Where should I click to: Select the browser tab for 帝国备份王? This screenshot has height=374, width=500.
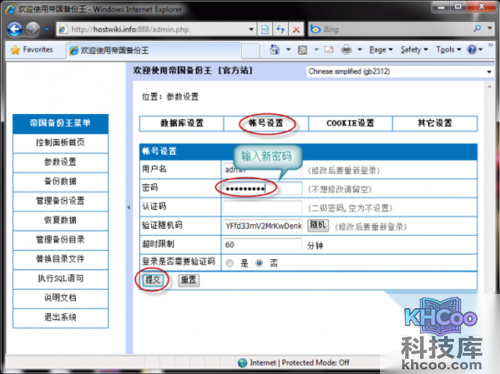(x=153, y=51)
